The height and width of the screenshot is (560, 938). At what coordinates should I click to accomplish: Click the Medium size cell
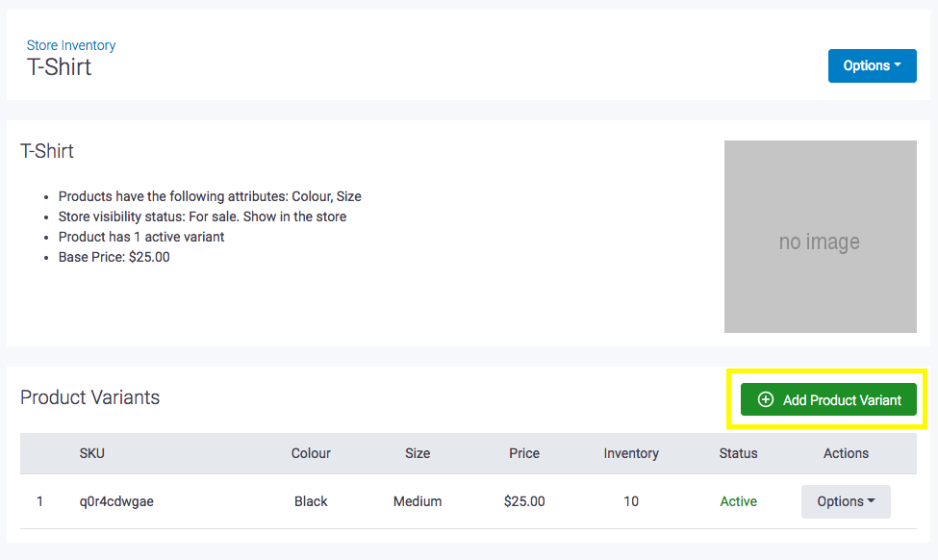coord(418,501)
